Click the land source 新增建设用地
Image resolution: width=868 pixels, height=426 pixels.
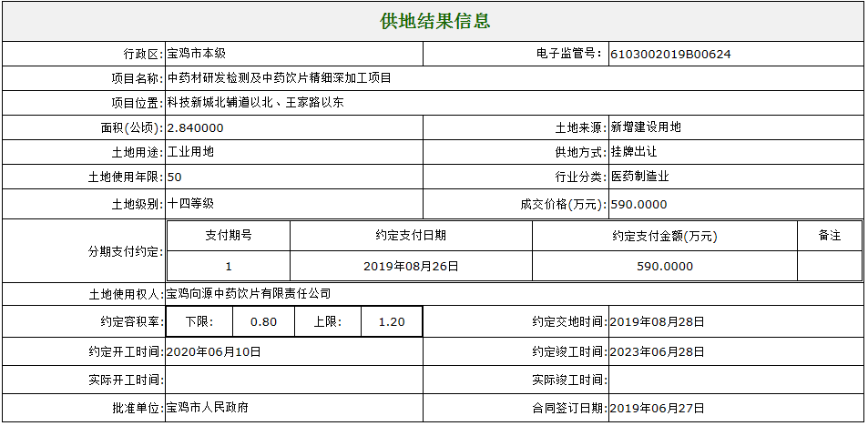[646, 127]
